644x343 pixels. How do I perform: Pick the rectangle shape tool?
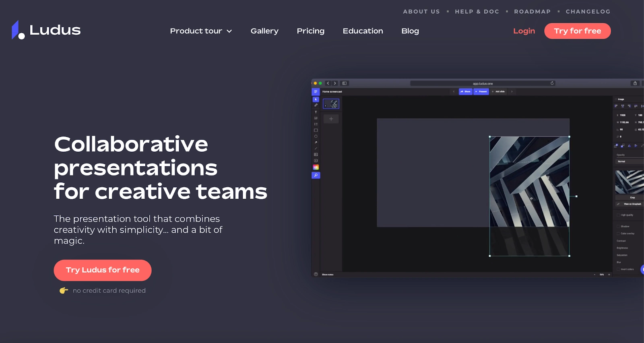pyautogui.click(x=316, y=130)
